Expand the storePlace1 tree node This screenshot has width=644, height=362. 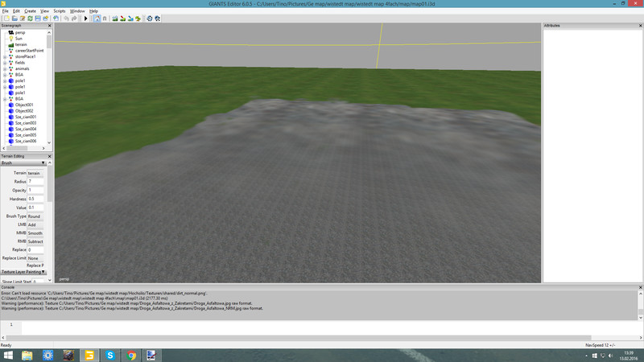pos(5,57)
